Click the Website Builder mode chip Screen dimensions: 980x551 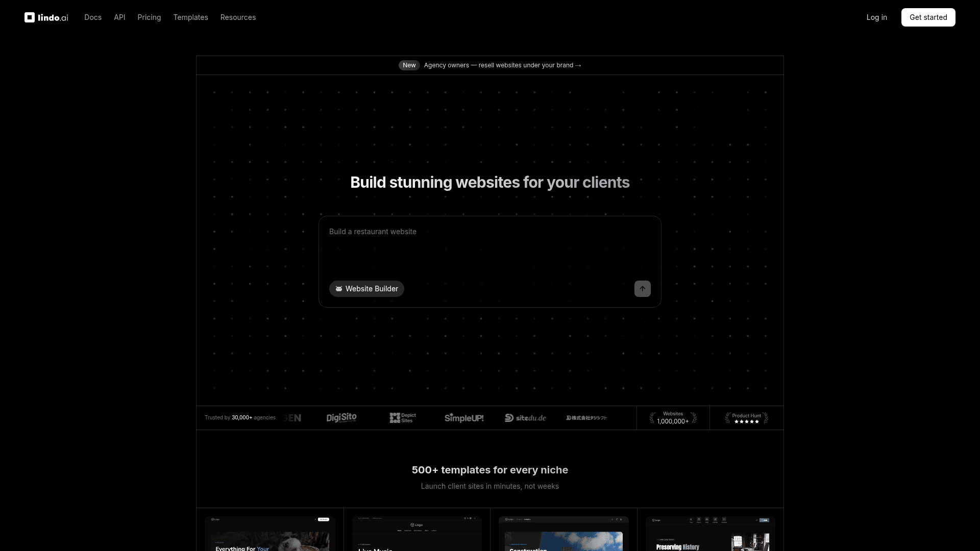coord(366,289)
